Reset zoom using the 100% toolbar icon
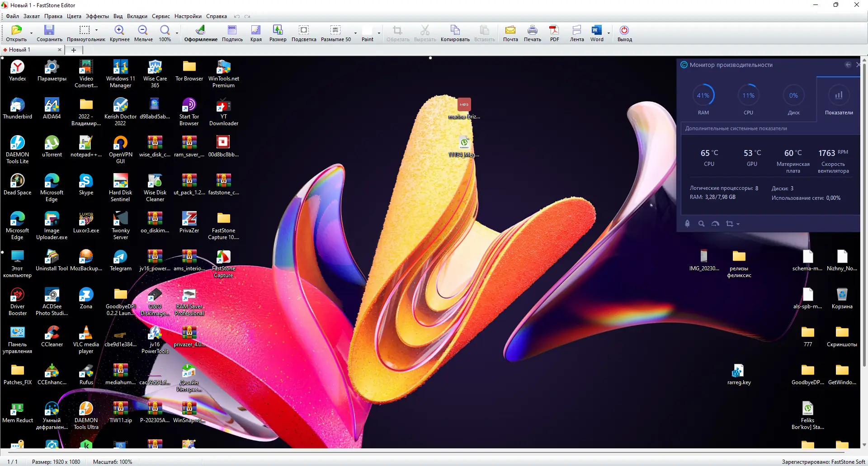 pyautogui.click(x=165, y=33)
